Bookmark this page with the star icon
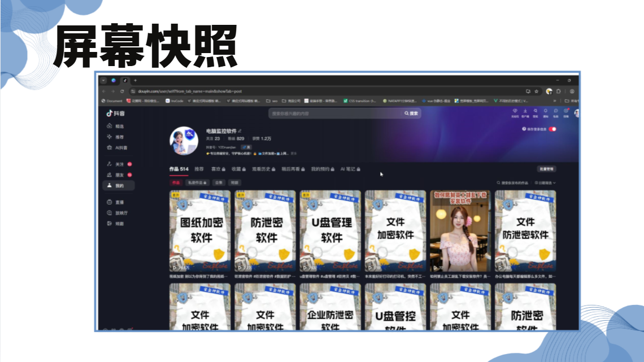This screenshot has height=362, width=644. click(537, 91)
